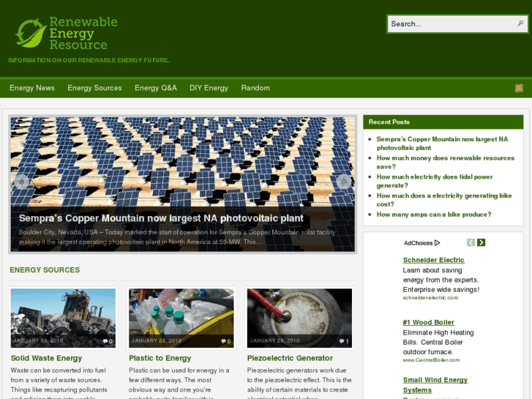532x399 pixels.
Task: Open the Random menu item
Action: click(x=255, y=88)
